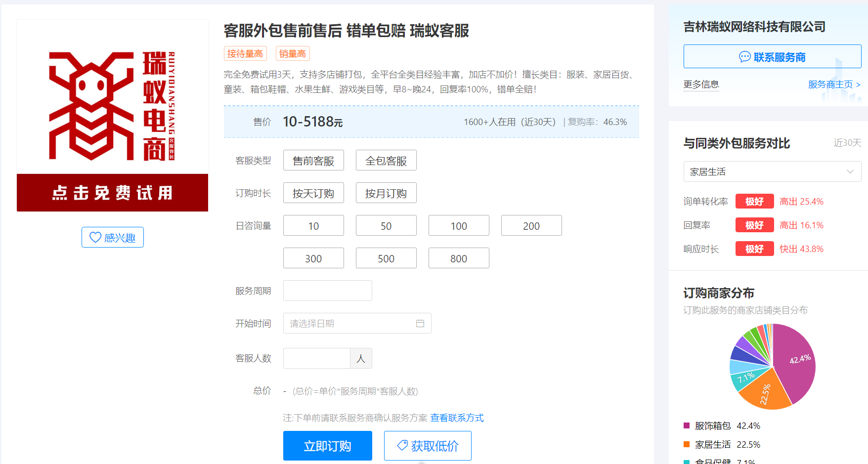Select daily inquiry volume 300

point(313,258)
